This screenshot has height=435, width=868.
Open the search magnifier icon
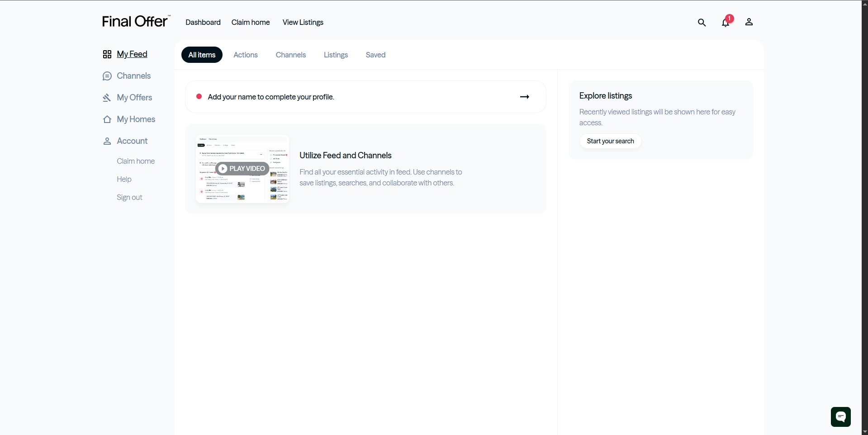point(702,22)
